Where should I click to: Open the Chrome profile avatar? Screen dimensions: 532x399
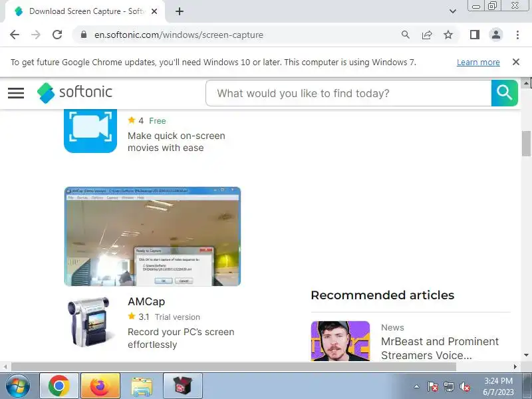(495, 35)
